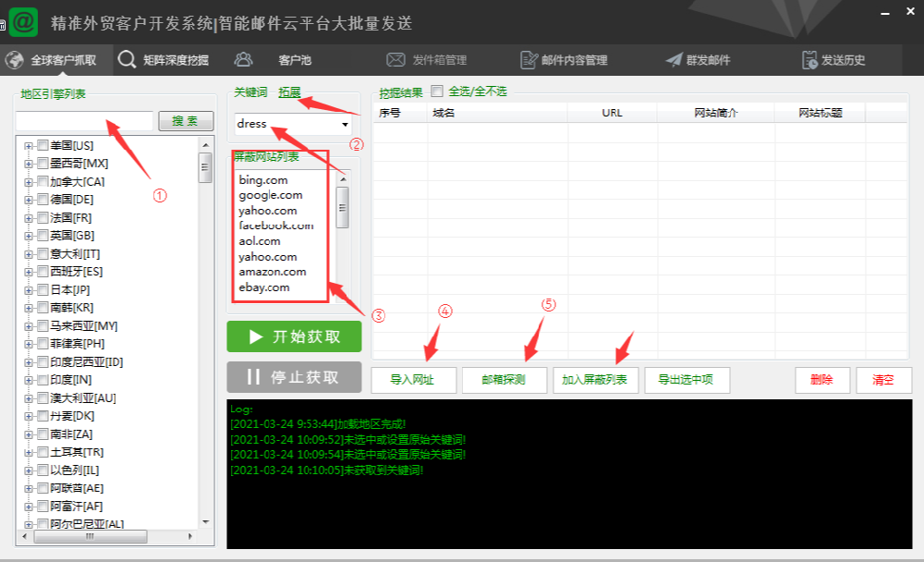This screenshot has height=562, width=924.
Task: Click the 停止获取 button
Action: 294,377
